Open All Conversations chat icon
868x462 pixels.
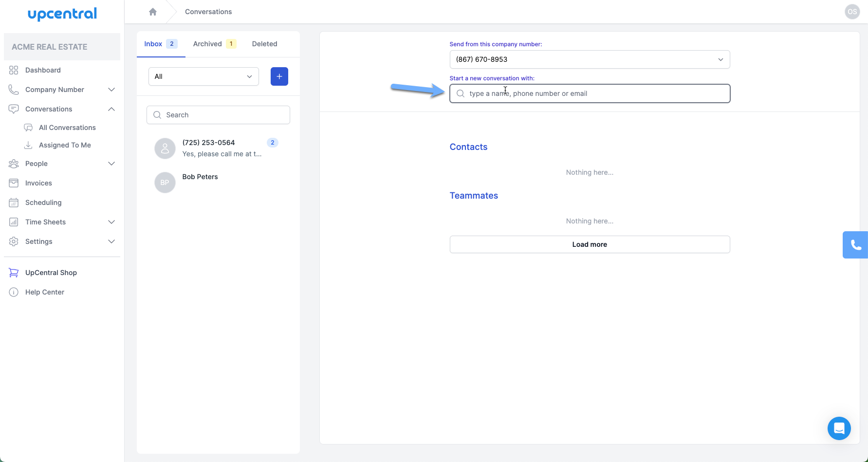point(29,127)
